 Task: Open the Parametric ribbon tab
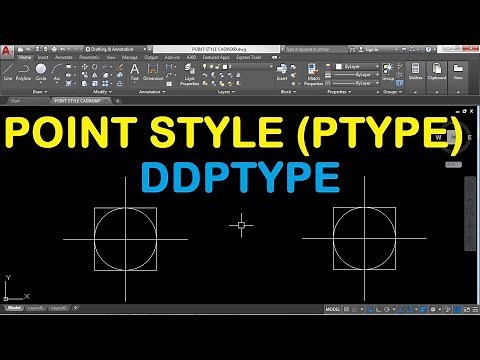click(x=89, y=57)
